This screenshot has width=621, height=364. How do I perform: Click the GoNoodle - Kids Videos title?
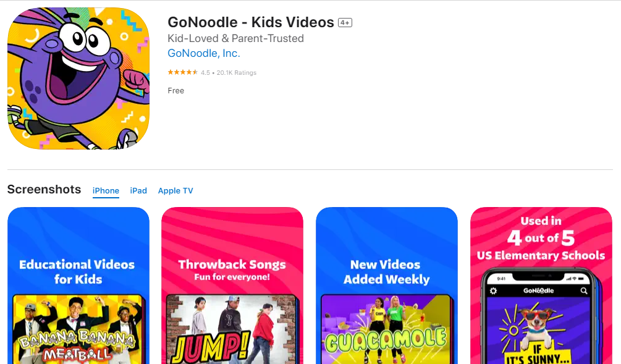[251, 22]
